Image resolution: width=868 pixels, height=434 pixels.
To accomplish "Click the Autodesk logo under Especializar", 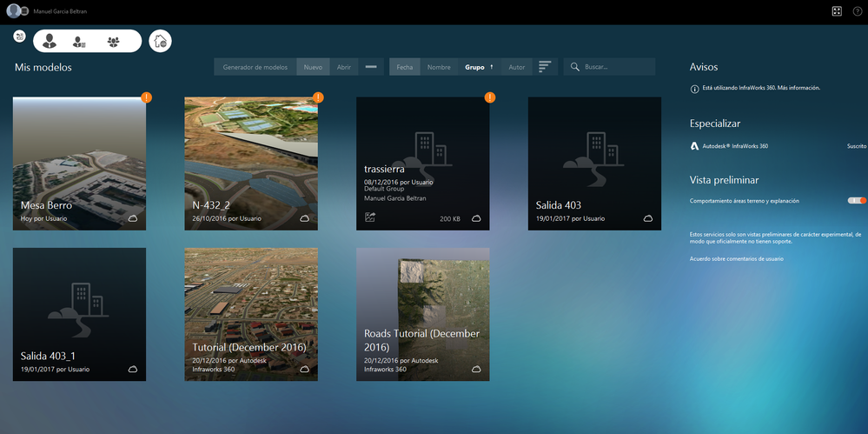I will click(695, 146).
